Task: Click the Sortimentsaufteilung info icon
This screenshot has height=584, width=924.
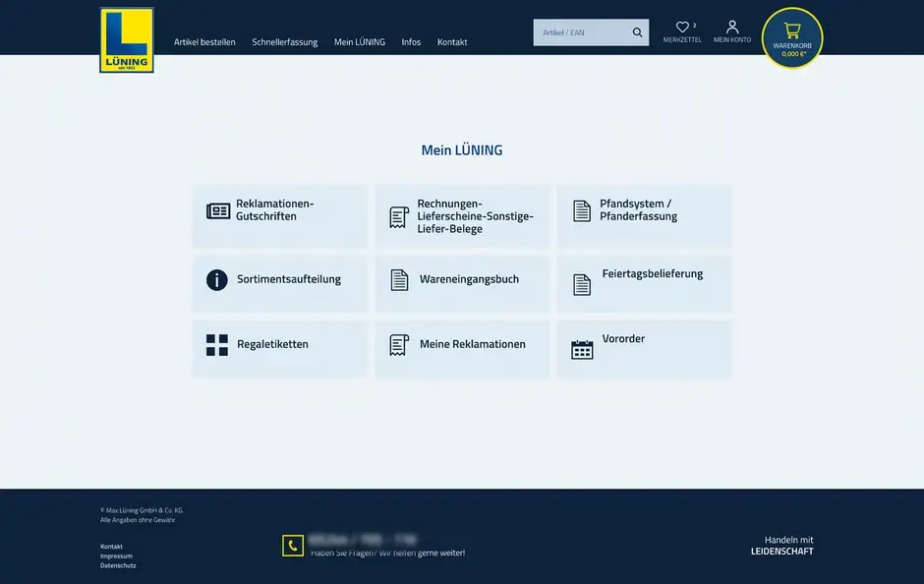Action: (x=217, y=280)
